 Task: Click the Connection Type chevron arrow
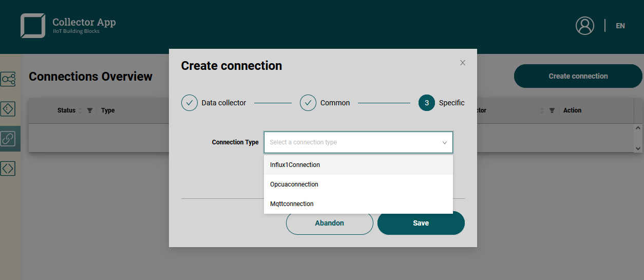point(445,143)
